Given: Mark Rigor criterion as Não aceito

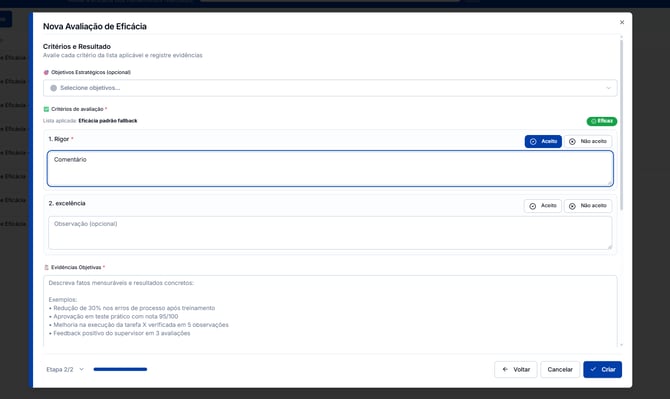Looking at the screenshot, I should [588, 141].
